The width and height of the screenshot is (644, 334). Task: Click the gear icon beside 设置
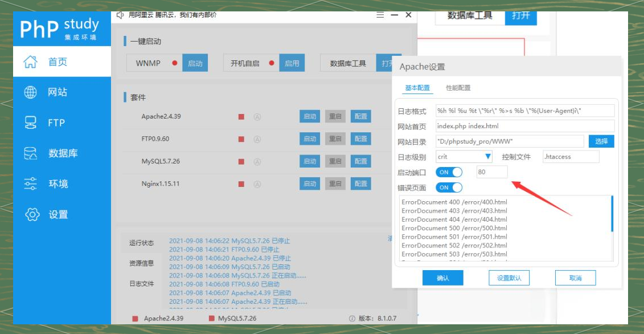pyautogui.click(x=32, y=214)
